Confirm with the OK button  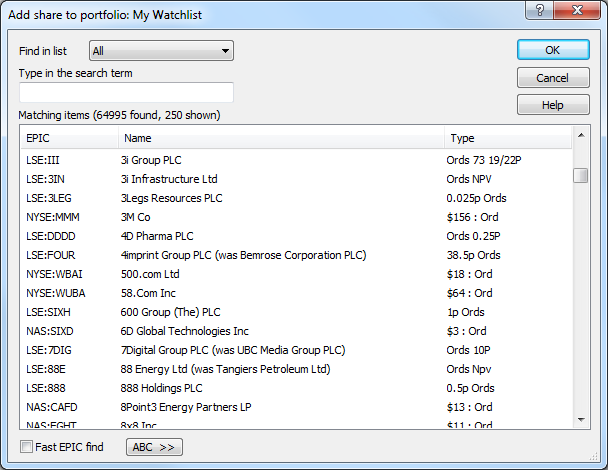pos(553,50)
